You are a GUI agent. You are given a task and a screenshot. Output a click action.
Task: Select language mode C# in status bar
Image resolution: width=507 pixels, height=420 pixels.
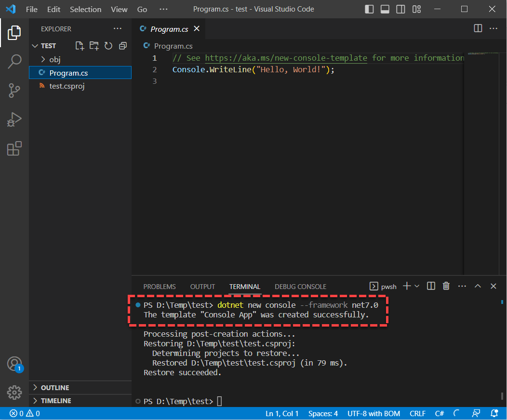(440, 414)
